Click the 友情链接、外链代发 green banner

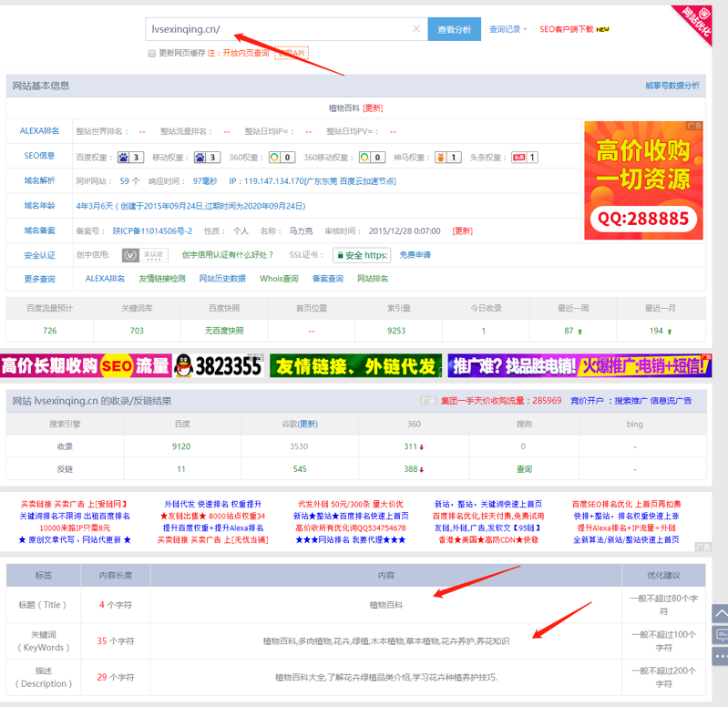pyautogui.click(x=355, y=366)
